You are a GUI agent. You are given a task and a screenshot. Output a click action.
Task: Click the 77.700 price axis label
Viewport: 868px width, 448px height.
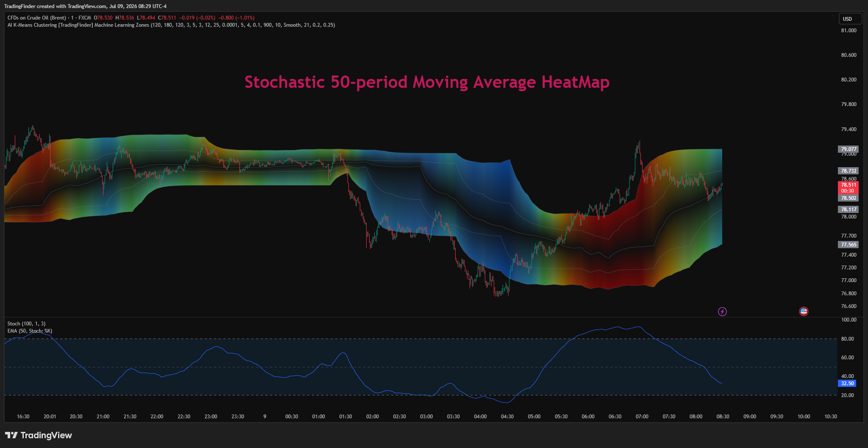tap(849, 236)
